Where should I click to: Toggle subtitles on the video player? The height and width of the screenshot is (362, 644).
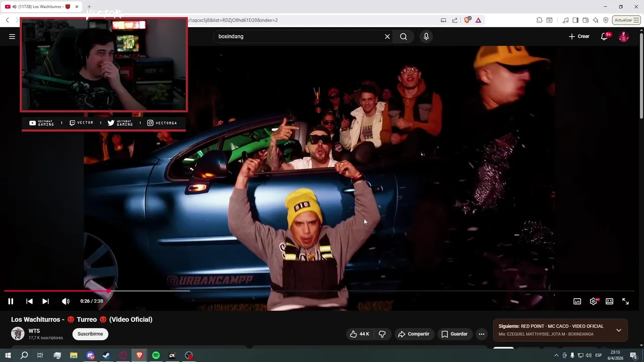tap(577, 301)
